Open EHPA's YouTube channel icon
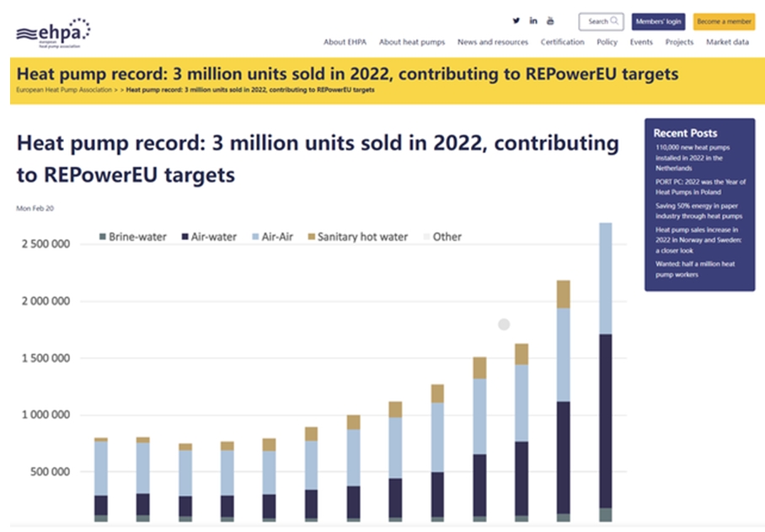Image resolution: width=765 pixels, height=532 pixels. click(x=550, y=20)
